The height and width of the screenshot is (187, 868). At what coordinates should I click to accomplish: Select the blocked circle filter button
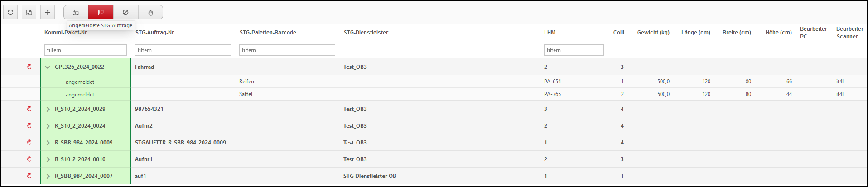(x=125, y=12)
